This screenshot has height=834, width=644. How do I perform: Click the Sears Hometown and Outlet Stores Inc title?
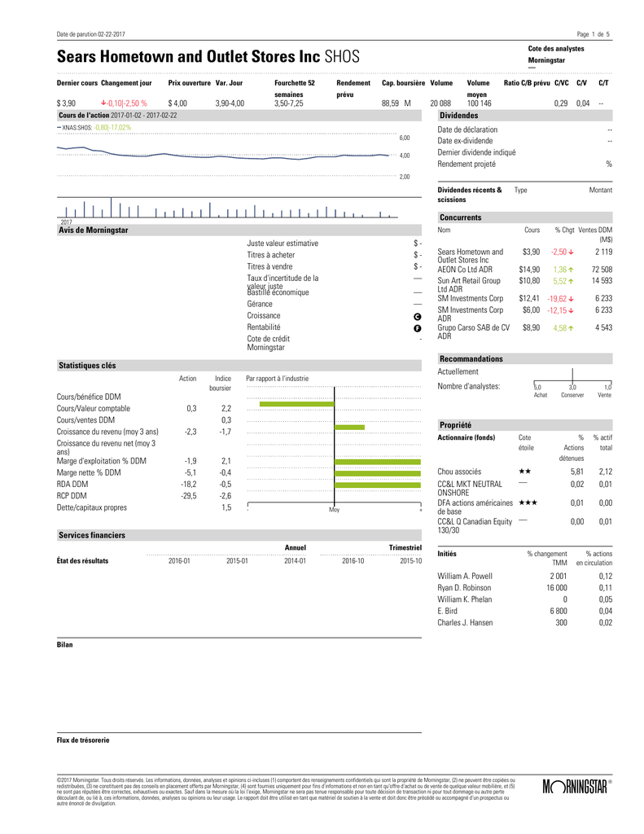coord(188,56)
